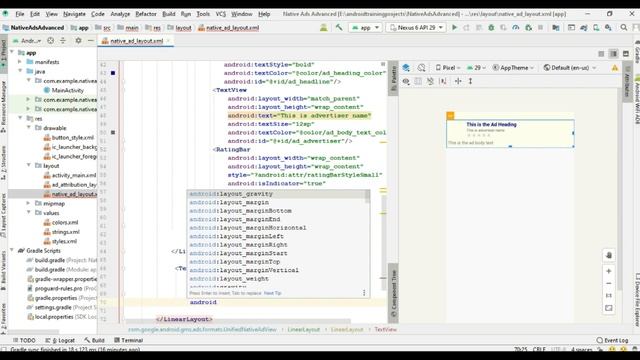Click the Attach Debugger icon in toolbar
This screenshot has height=360, width=640.
528,27
